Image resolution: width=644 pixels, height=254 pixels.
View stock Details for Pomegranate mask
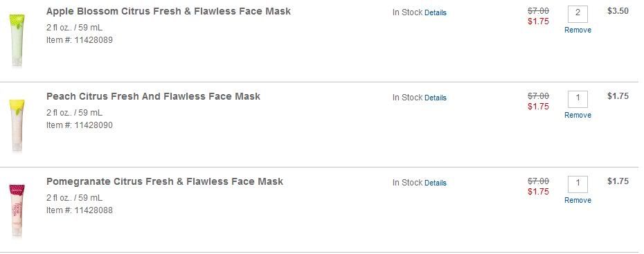[436, 183]
